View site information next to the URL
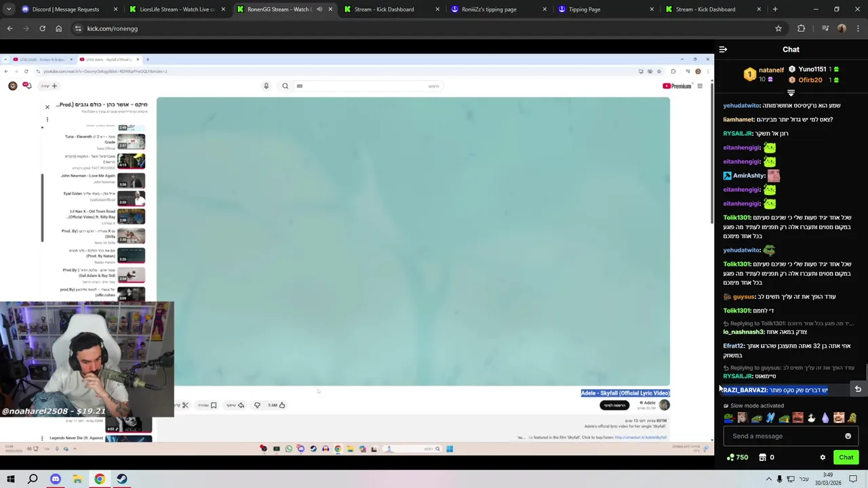Image resolution: width=868 pixels, height=488 pixels. (x=78, y=28)
